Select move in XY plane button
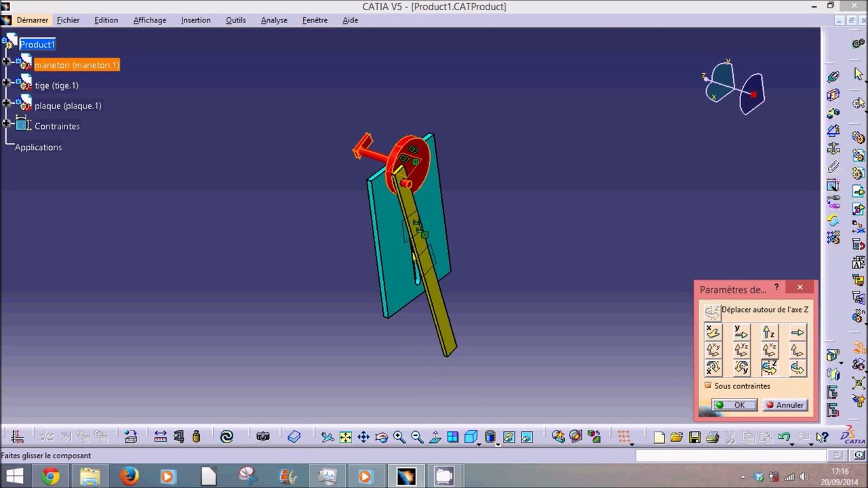 713,350
